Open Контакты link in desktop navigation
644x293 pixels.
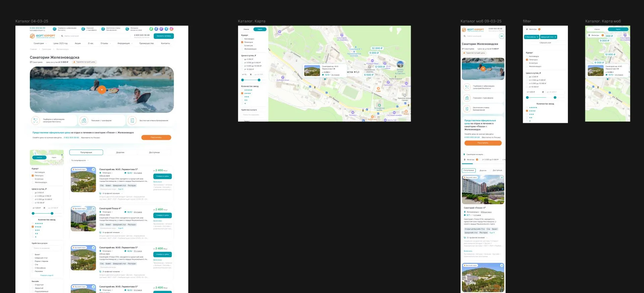[166, 43]
